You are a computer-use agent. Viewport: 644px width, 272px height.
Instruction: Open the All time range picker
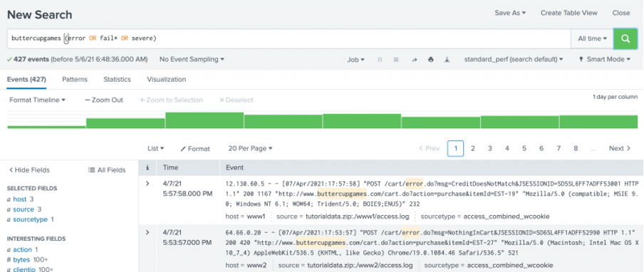tap(592, 38)
